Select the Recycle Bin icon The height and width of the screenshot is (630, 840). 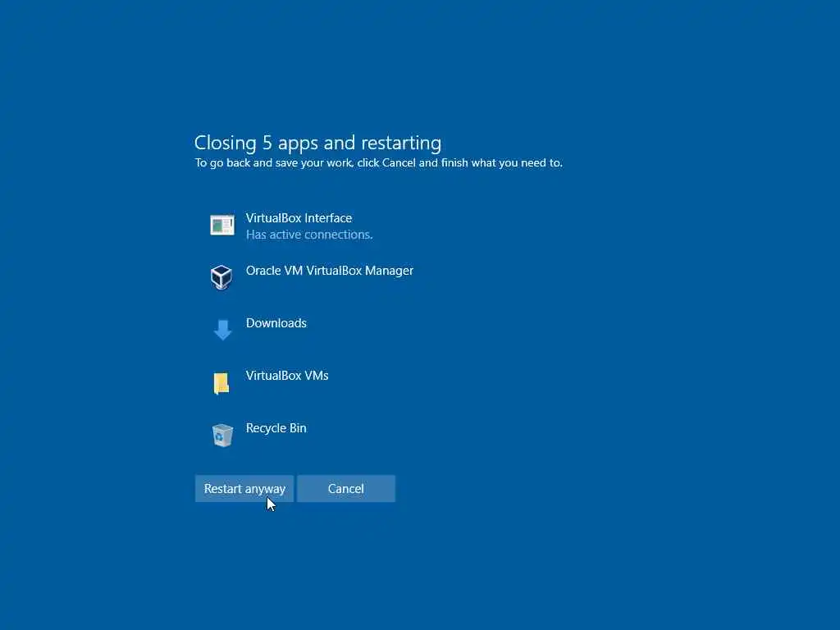[222, 435]
